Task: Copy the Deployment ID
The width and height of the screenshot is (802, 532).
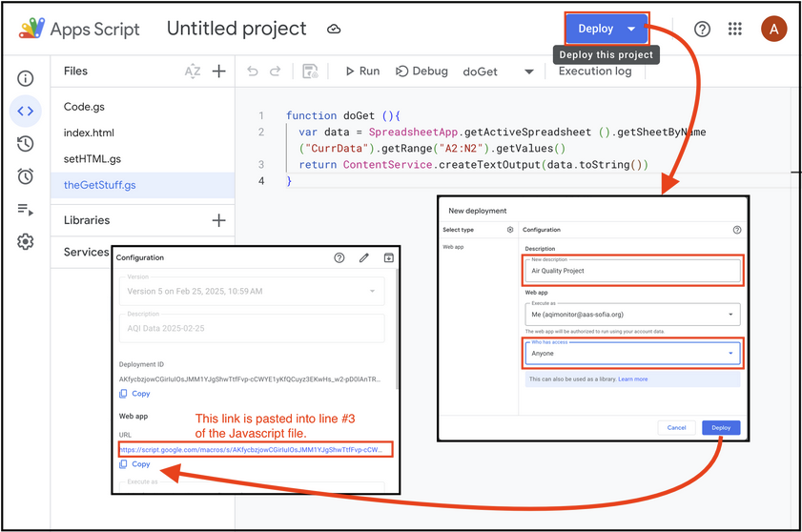Action: pyautogui.click(x=135, y=394)
